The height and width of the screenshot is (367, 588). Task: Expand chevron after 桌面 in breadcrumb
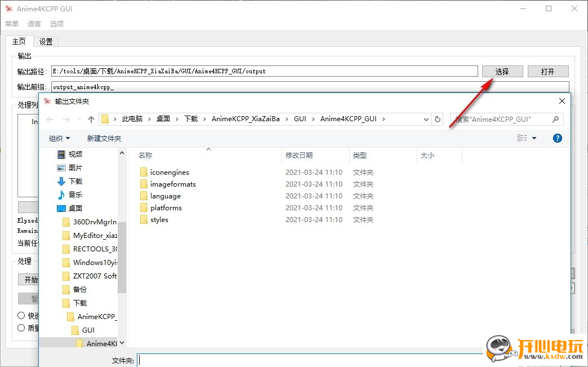pos(177,119)
